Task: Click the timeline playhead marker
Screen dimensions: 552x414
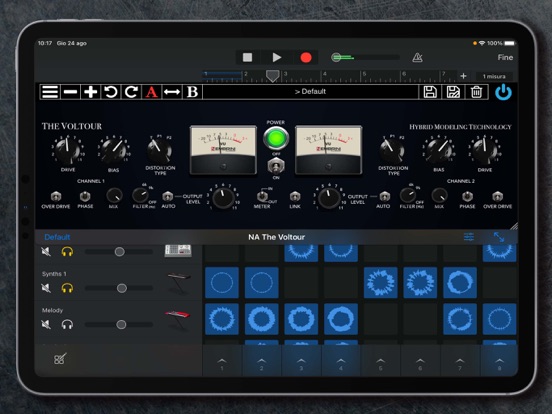Action: point(272,76)
